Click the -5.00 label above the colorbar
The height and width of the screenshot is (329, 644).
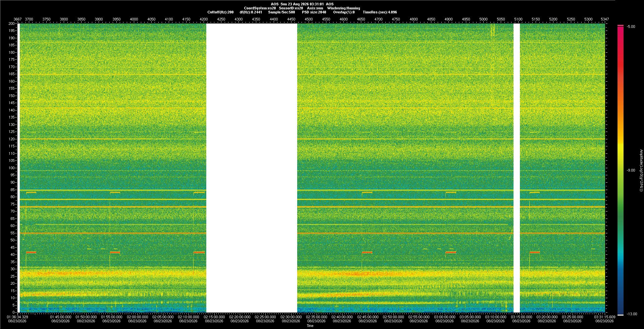point(631,27)
